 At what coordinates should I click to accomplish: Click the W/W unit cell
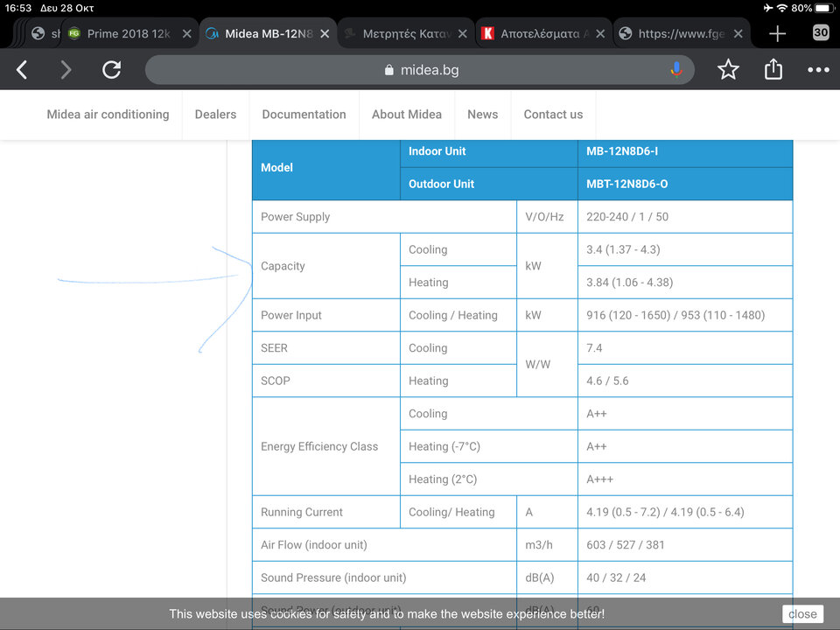tap(547, 364)
